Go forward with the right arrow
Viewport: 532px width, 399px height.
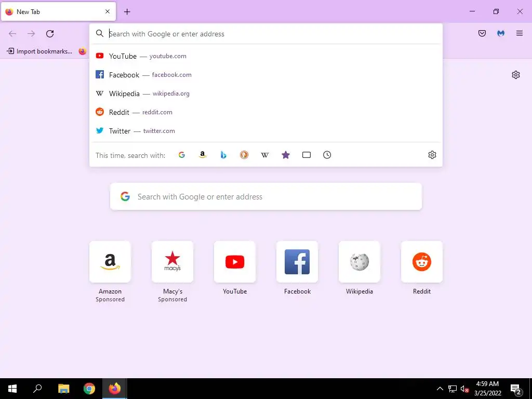pos(31,34)
